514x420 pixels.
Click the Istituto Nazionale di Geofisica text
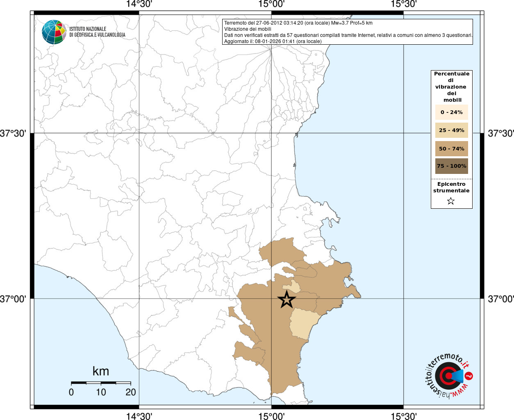[97, 32]
